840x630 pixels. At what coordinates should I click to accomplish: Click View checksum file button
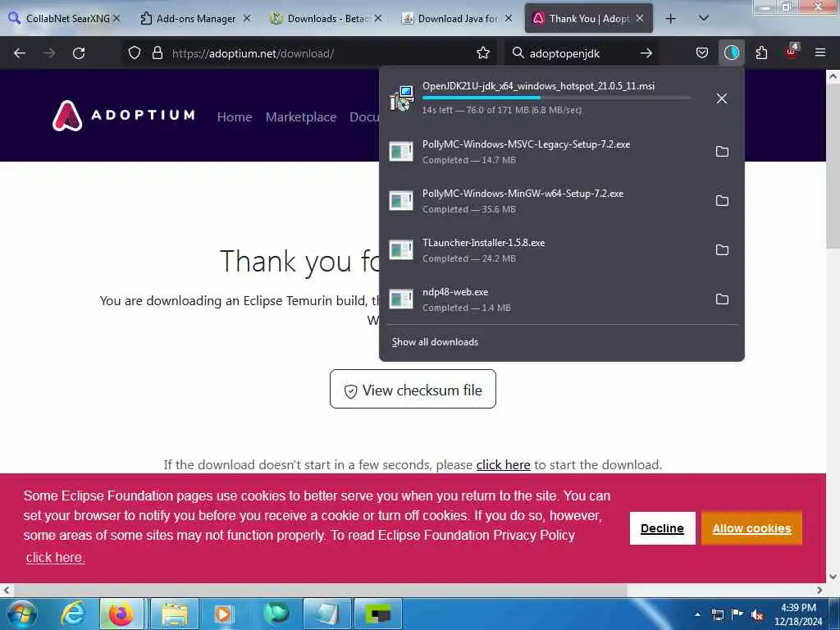tap(413, 389)
